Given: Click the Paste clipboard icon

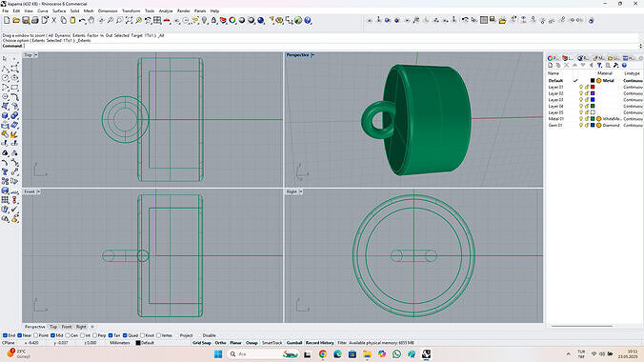Looking at the screenshot, I should pos(72,20).
